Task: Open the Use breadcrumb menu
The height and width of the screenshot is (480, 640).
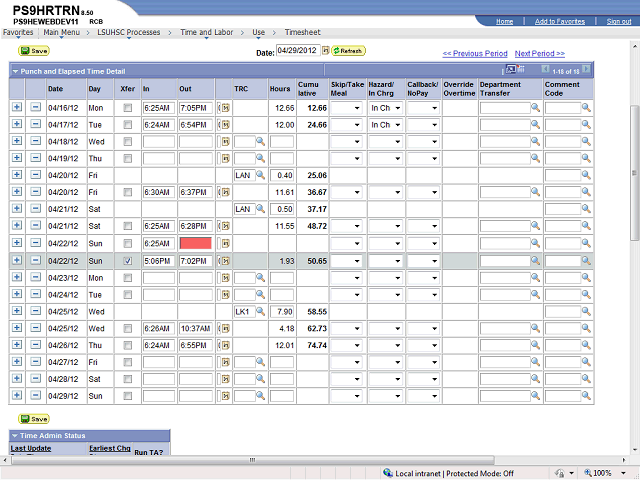Action: coord(258,32)
